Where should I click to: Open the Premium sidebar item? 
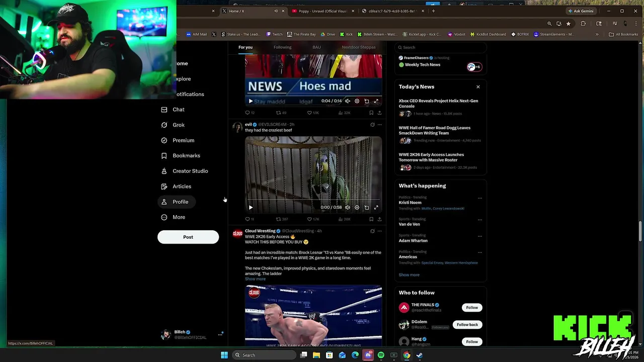click(x=178, y=140)
